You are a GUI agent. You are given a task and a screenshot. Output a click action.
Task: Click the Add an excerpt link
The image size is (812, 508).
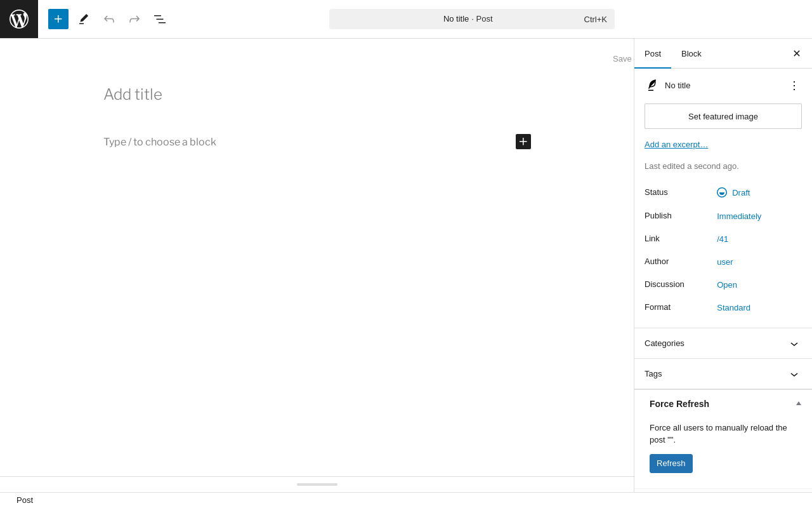click(x=676, y=144)
